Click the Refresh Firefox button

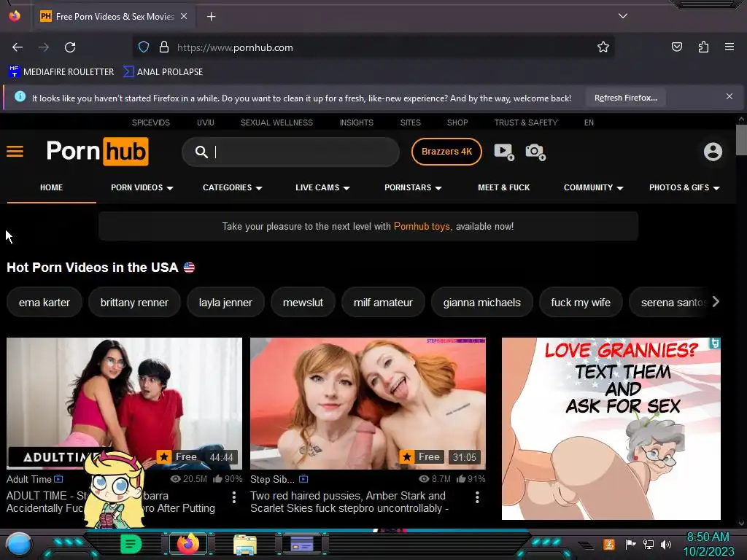[625, 98]
